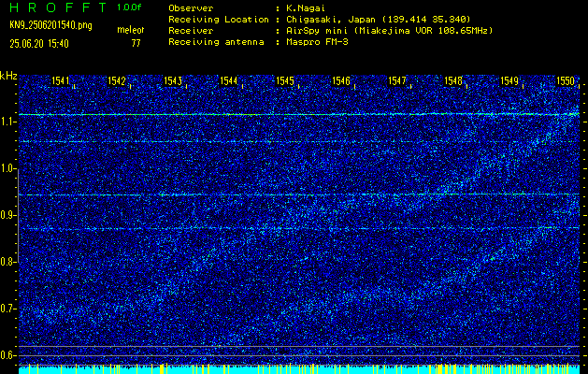Click the 1.1 frequency axis label
Screen dimensions: 588x374
click(7, 122)
